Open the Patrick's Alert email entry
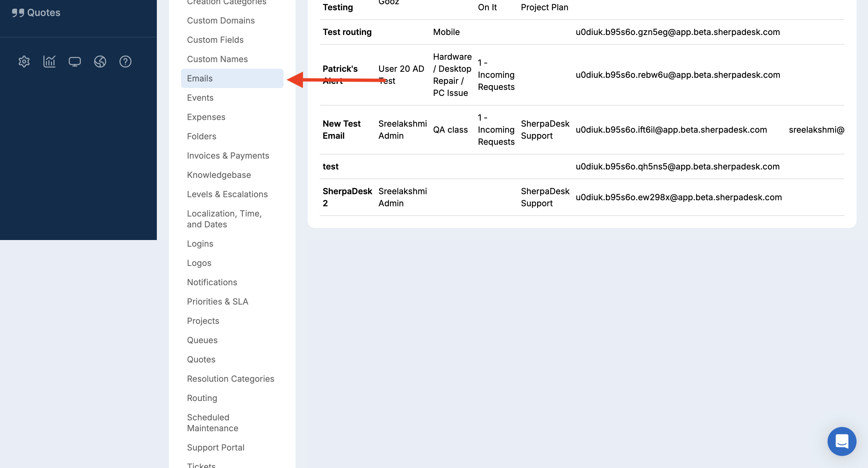868x468 pixels. coord(340,69)
